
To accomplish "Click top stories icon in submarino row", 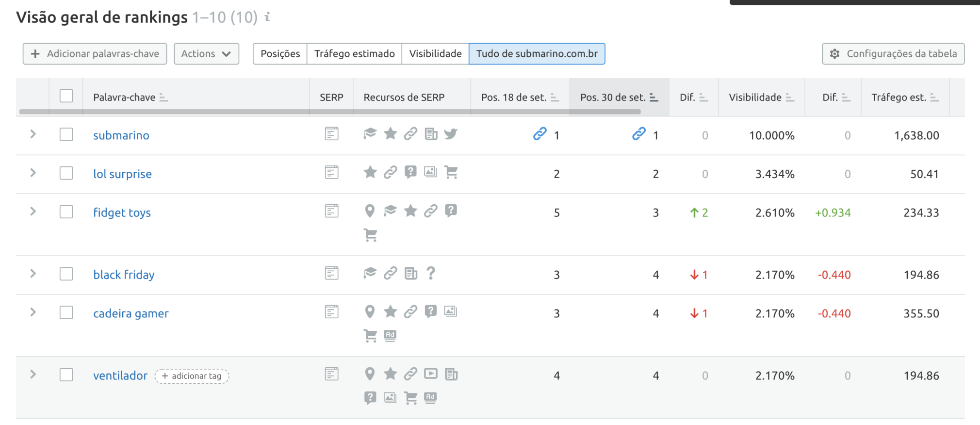I will (431, 134).
